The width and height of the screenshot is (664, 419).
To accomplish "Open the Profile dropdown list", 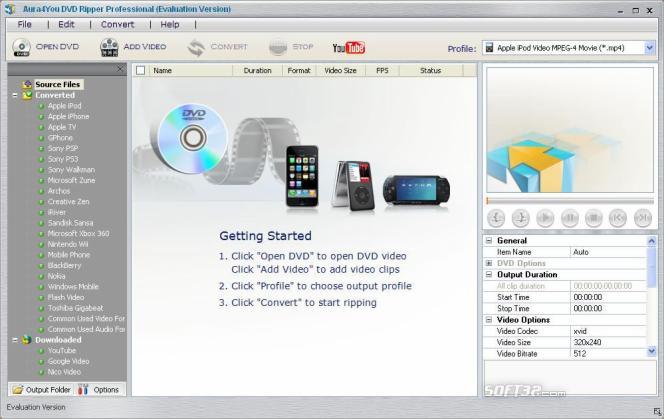I will click(650, 48).
